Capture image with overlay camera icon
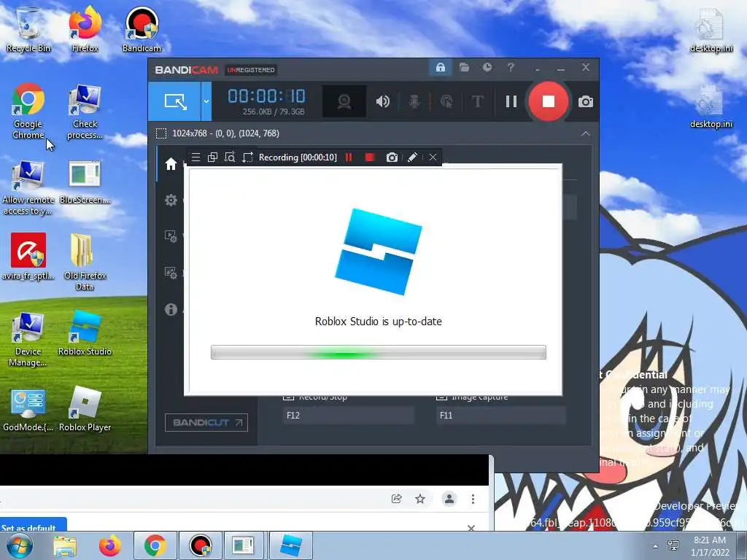The image size is (747, 560). pyautogui.click(x=392, y=157)
